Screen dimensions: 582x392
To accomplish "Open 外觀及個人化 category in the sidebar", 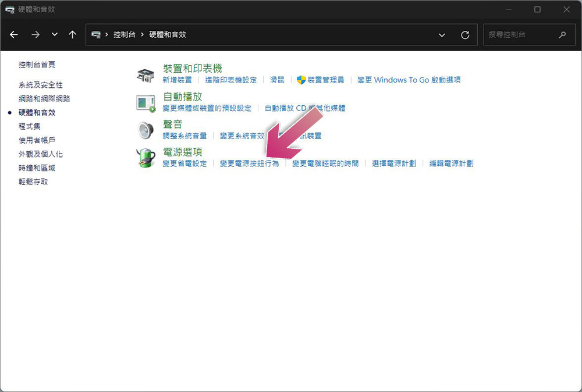I will click(x=41, y=154).
